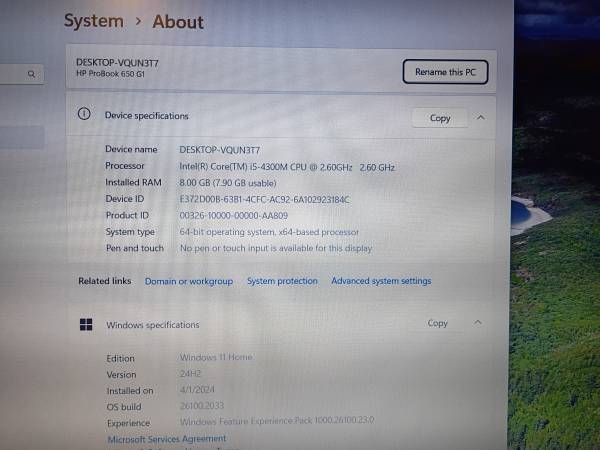Click the search magnifier icon in the sidebar

coord(32,73)
